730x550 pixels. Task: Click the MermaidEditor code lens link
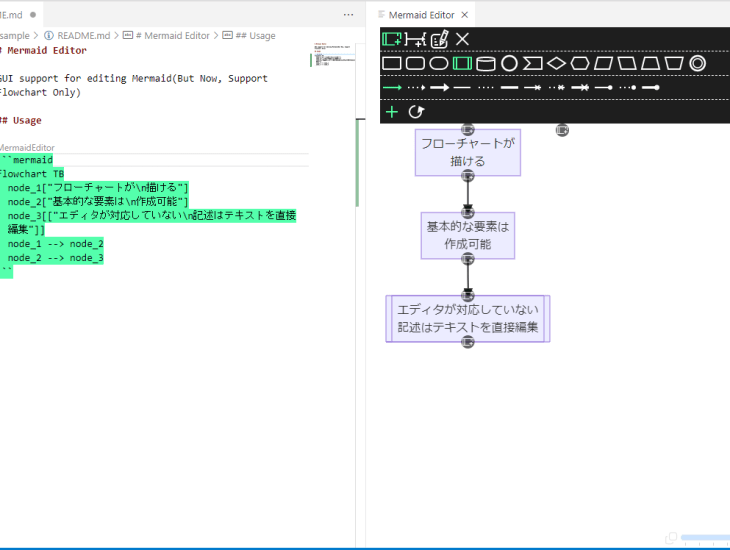point(27,148)
